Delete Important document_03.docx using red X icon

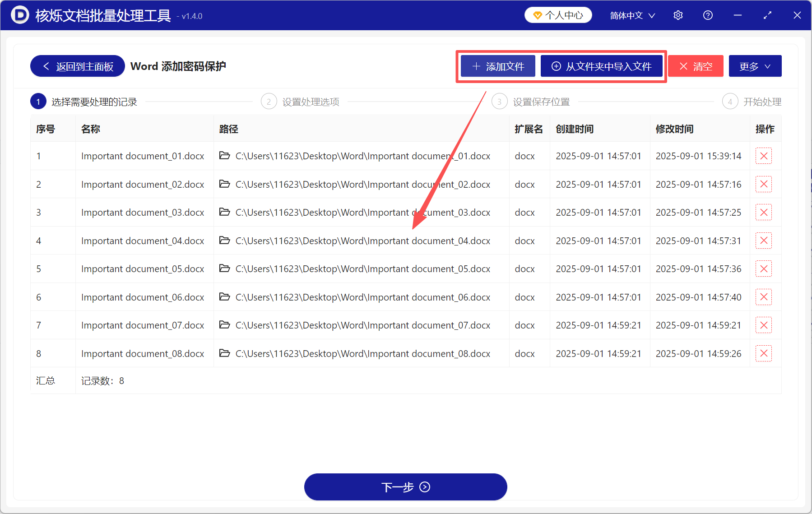coord(764,212)
